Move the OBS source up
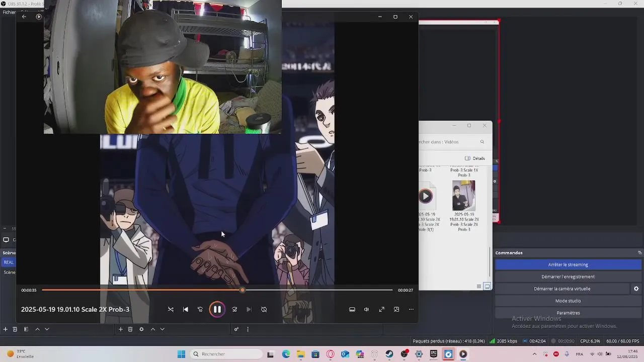The height and width of the screenshot is (362, 644). pyautogui.click(x=153, y=329)
